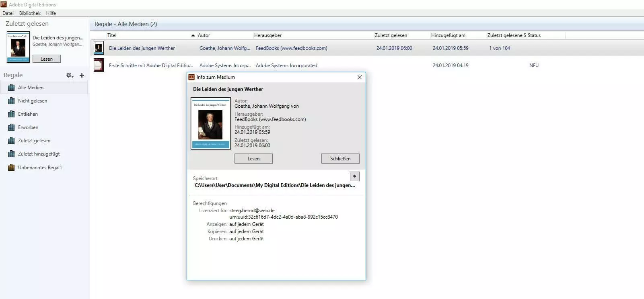This screenshot has width=644, height=299.
Task: Sort by Hinzugefügt am column header
Action: (448, 35)
